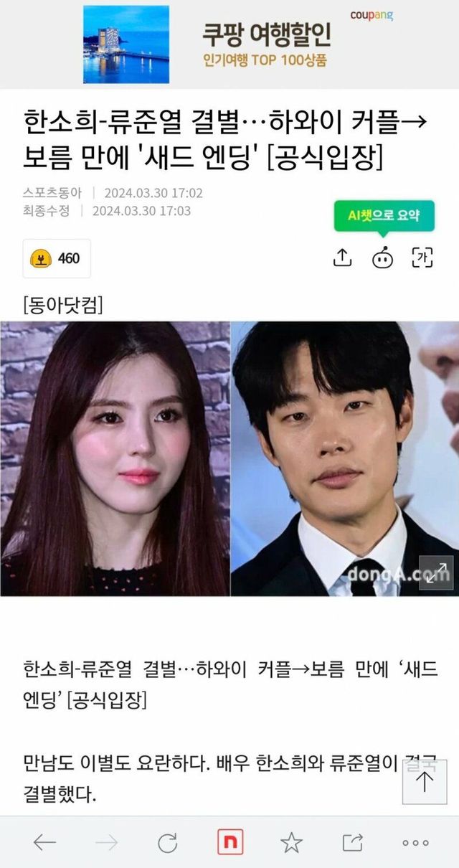
Task: Go to Naver home red N icon
Action: click(x=229, y=842)
